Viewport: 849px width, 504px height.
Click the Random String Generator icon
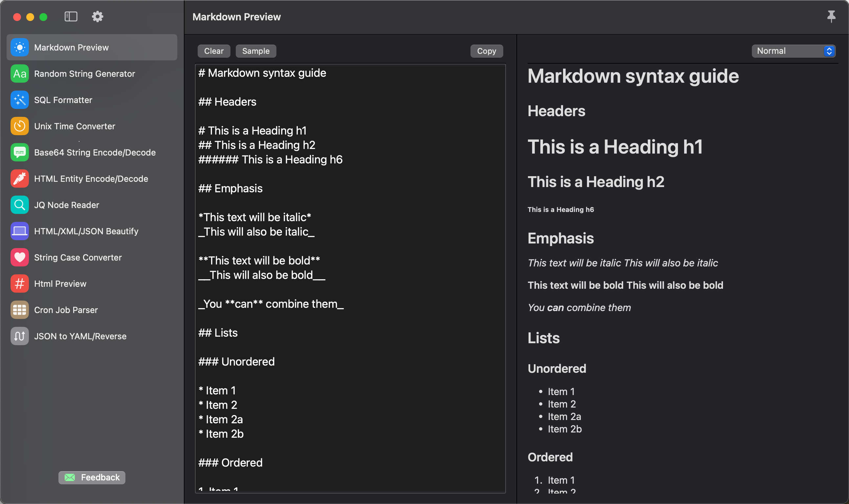(x=20, y=74)
